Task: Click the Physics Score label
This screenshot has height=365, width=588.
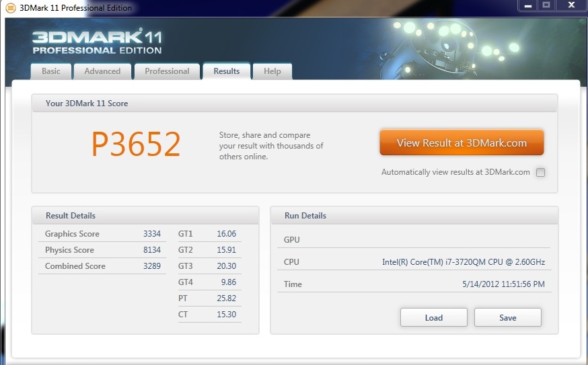Action: pos(69,250)
